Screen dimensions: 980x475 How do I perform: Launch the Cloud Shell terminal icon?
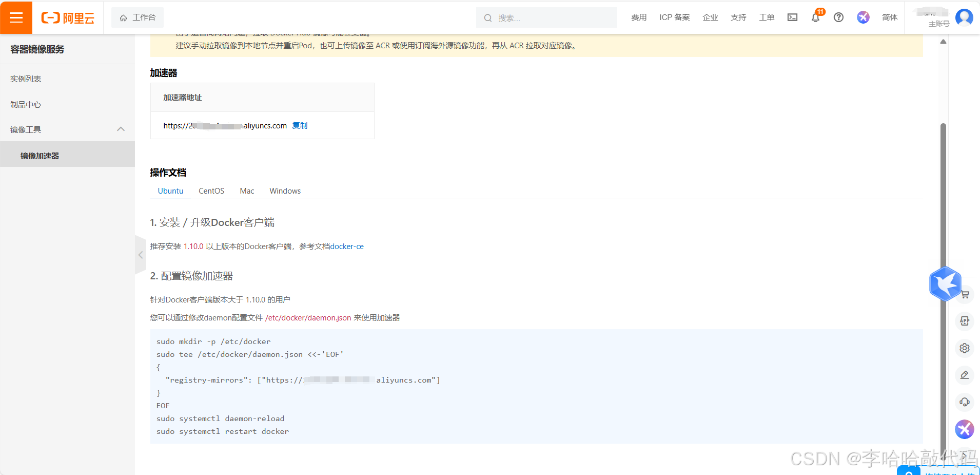(793, 17)
